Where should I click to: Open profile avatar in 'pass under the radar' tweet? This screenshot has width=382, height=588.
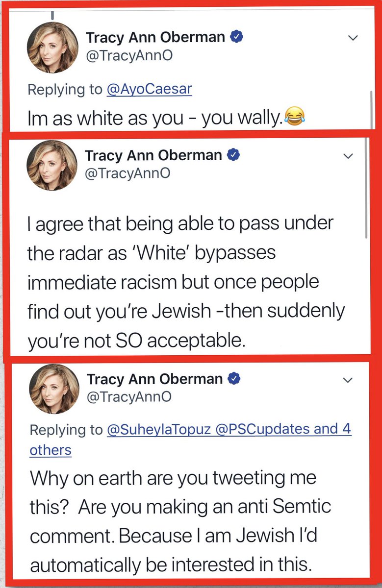[x=51, y=165]
